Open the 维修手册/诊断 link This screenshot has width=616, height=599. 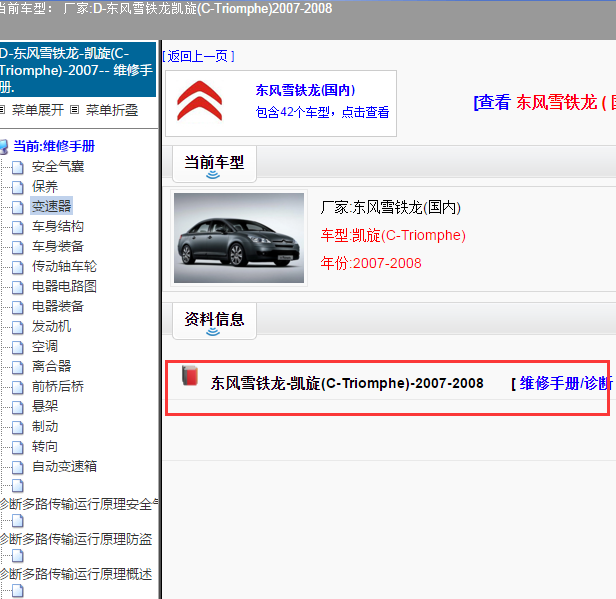coord(566,383)
